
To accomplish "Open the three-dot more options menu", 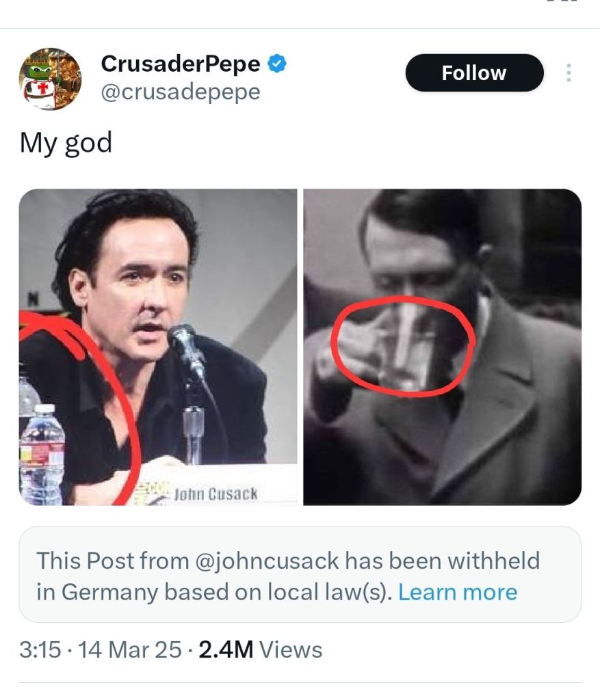I will pos(568,73).
